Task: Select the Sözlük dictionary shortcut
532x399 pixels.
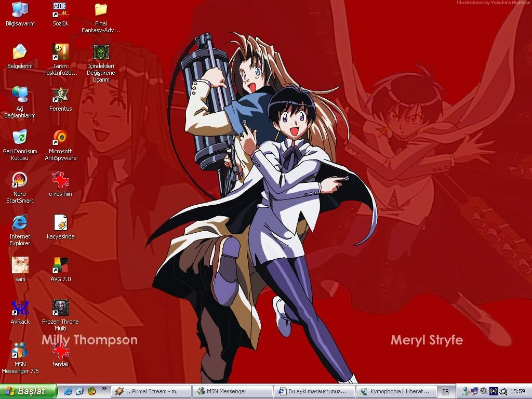Action: click(60, 10)
